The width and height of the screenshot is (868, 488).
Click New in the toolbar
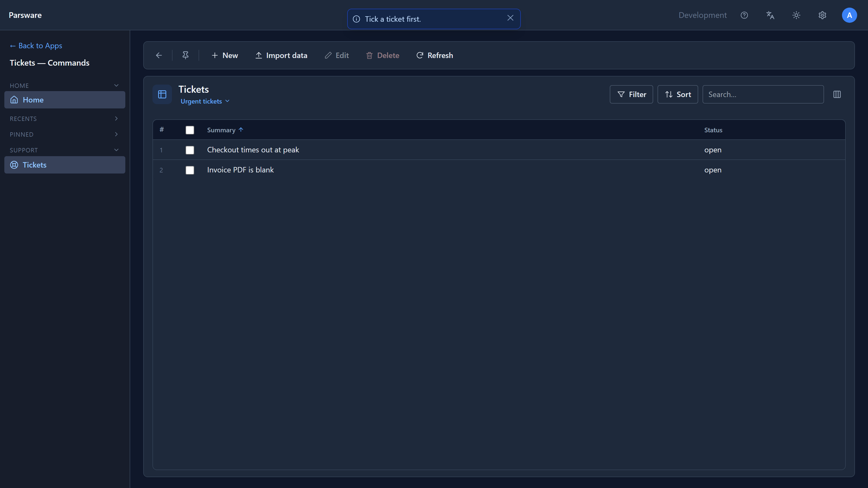coord(225,55)
